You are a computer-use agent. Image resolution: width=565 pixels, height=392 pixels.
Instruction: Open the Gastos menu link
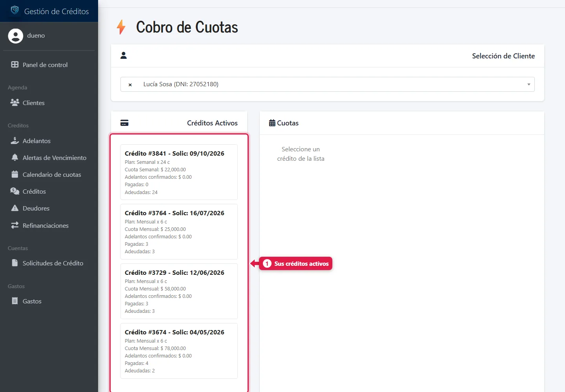(49, 301)
